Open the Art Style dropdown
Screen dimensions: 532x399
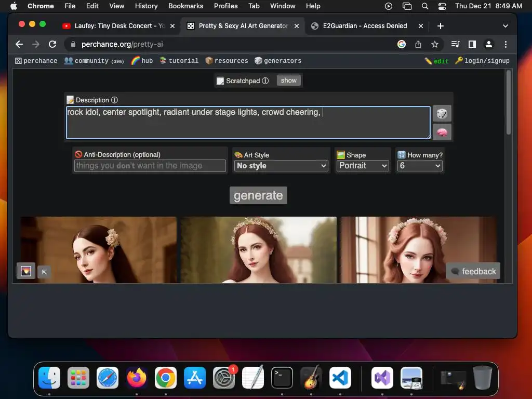[281, 166]
